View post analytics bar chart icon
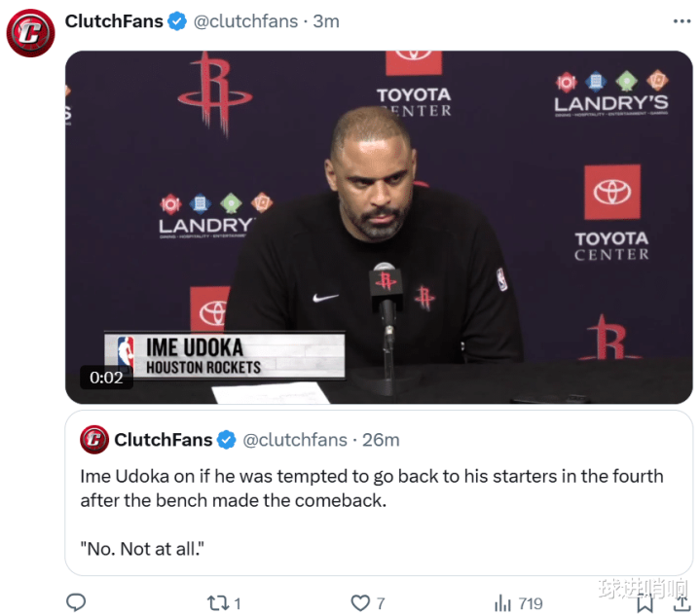The height and width of the screenshot is (615, 700). pos(502,603)
